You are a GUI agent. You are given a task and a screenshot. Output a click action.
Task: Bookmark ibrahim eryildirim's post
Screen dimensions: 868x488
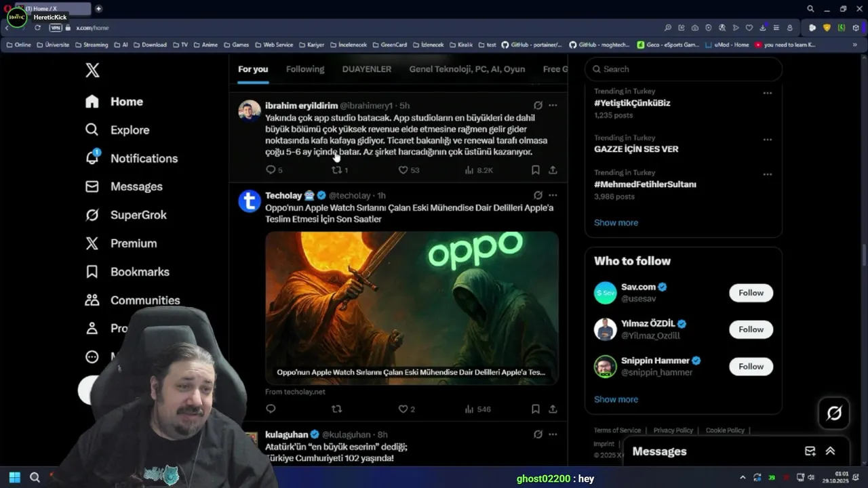(x=536, y=170)
